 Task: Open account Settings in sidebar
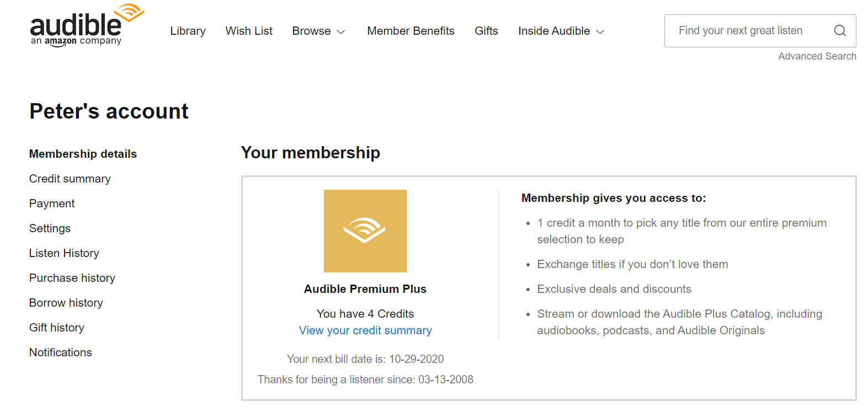[50, 228]
